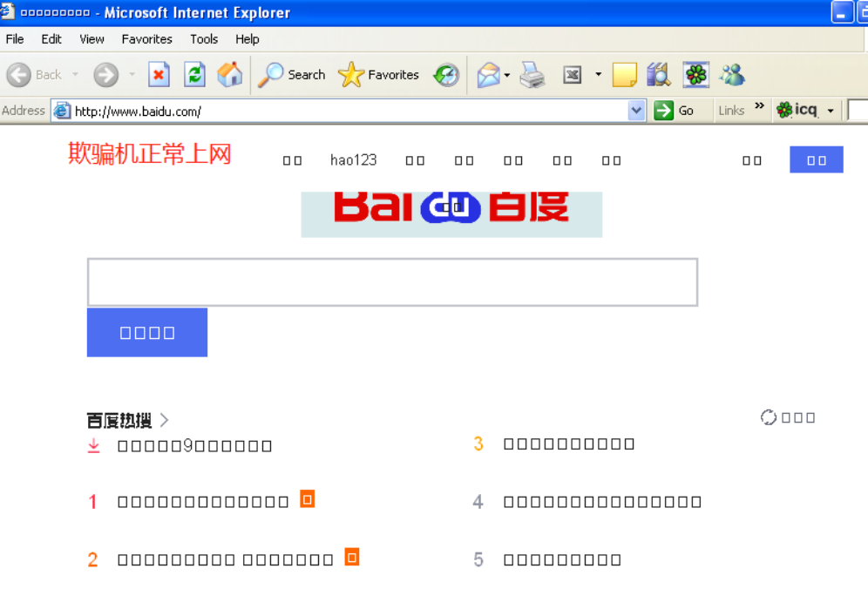Image resolution: width=868 pixels, height=589 pixels.
Task: Click the page icon in the address bar
Action: [x=62, y=111]
